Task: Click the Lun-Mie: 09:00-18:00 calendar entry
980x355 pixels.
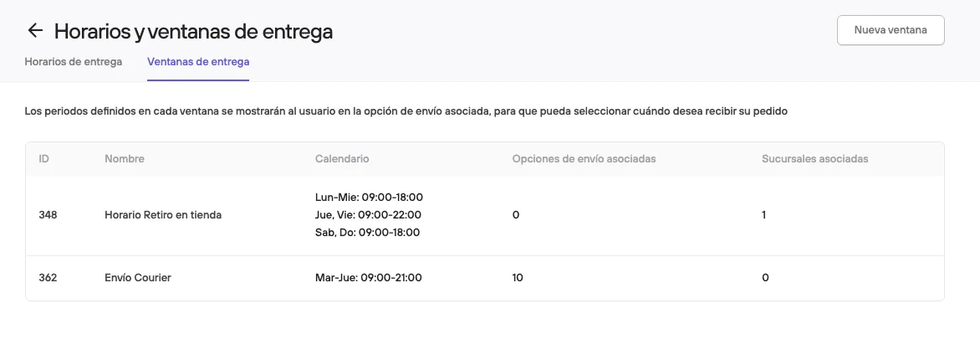Action: coord(369,198)
